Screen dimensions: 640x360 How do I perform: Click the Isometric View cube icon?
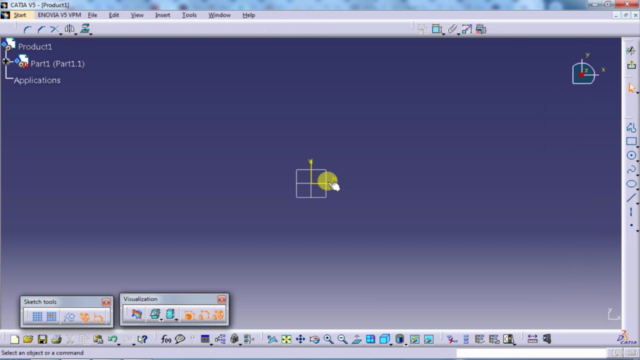click(x=384, y=339)
